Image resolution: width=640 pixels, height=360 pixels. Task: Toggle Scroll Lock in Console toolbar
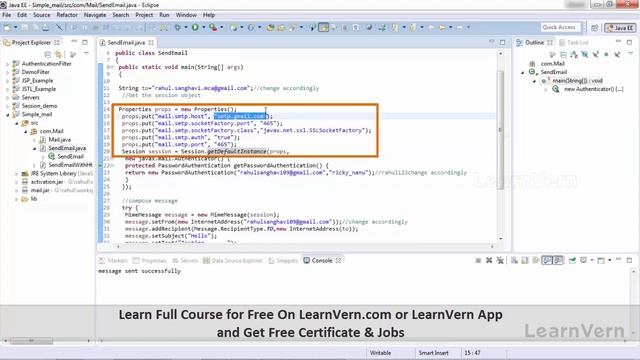tap(525, 260)
